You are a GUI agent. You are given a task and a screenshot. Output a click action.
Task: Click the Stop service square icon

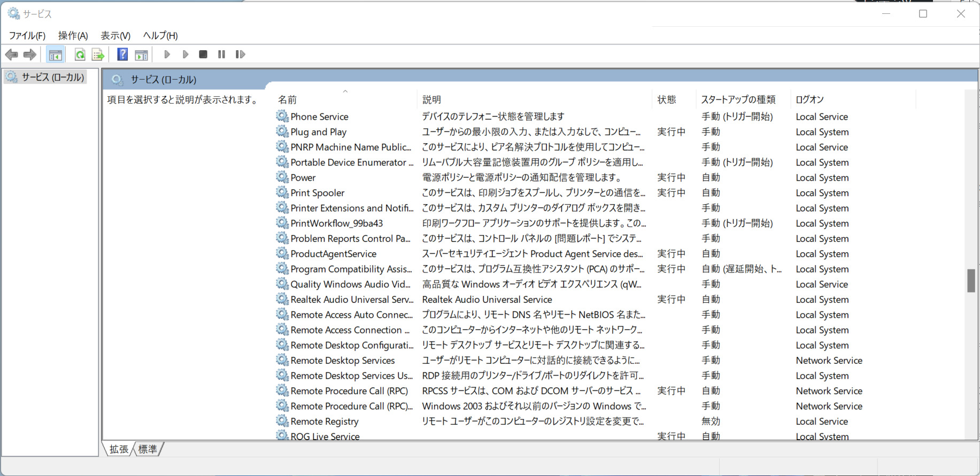(203, 54)
